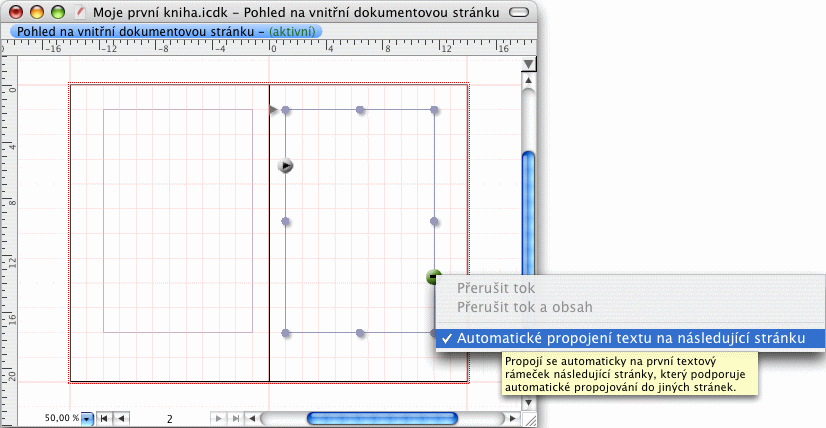The height and width of the screenshot is (428, 826).
Task: Go to the previous page arrow
Action: (121, 419)
